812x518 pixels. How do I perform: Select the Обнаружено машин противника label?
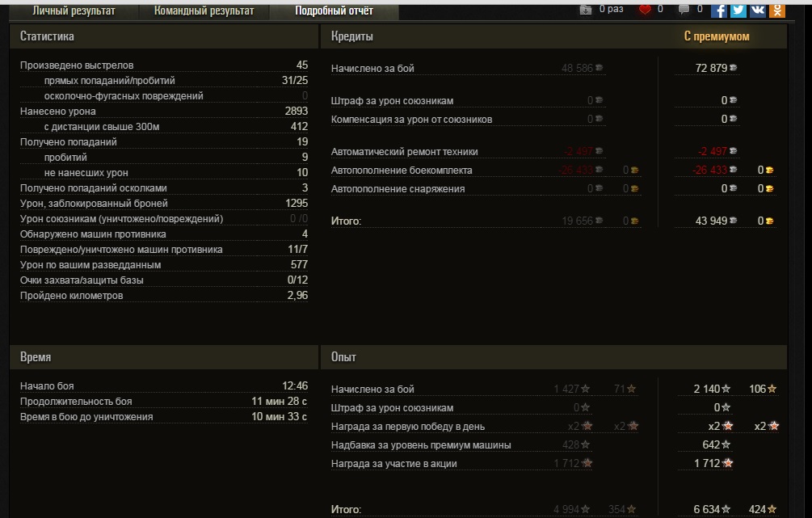93,234
